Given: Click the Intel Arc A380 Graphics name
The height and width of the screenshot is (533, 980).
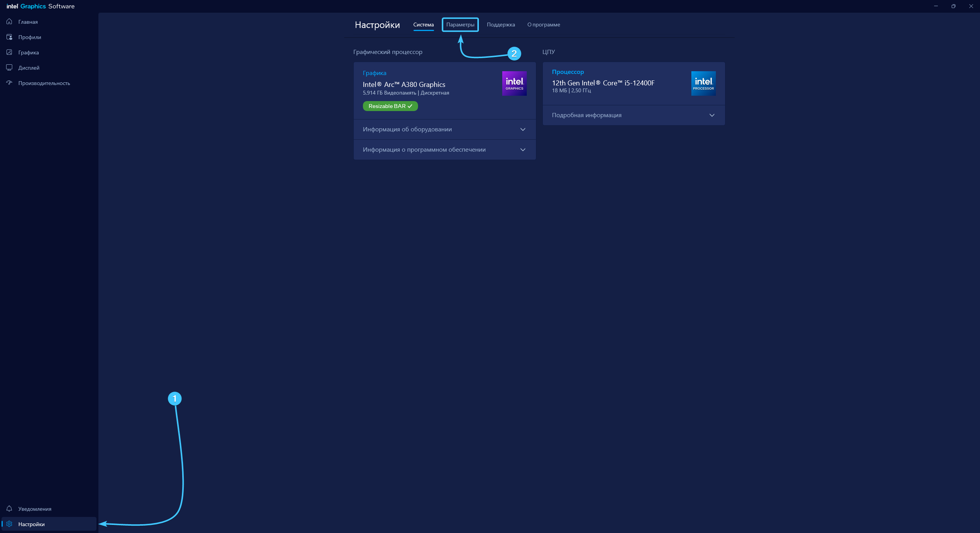Looking at the screenshot, I should [x=404, y=85].
